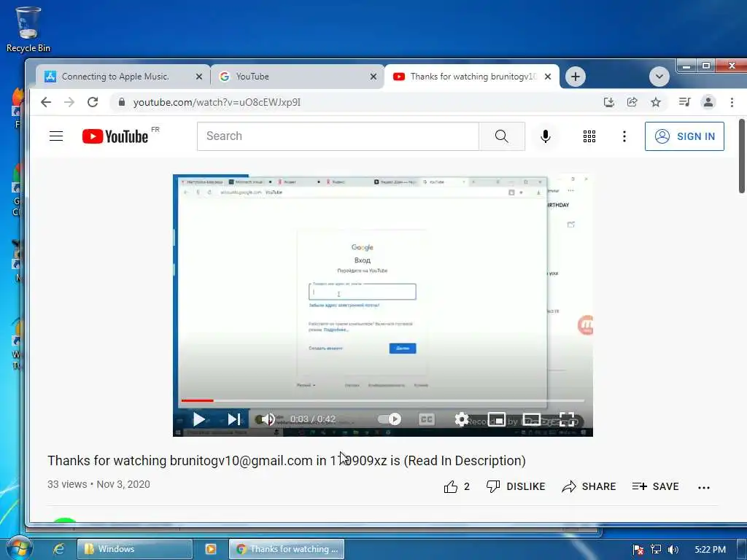Open Windows Media Player taskbar icon
747x560 pixels.
(211, 549)
